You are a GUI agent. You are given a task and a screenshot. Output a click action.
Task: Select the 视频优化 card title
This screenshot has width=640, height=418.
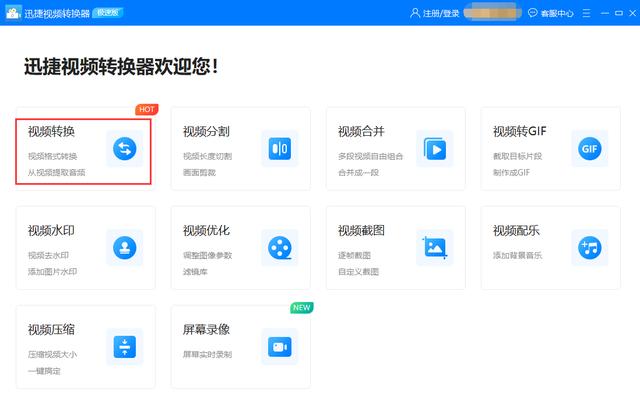(x=207, y=231)
